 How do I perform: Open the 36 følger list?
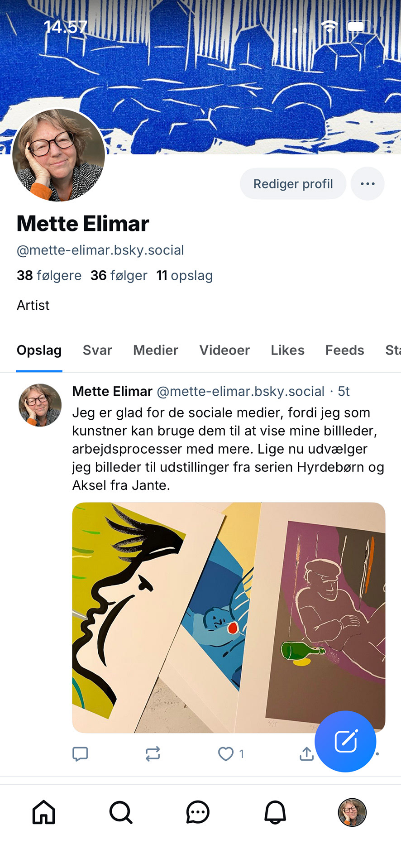coord(119,275)
